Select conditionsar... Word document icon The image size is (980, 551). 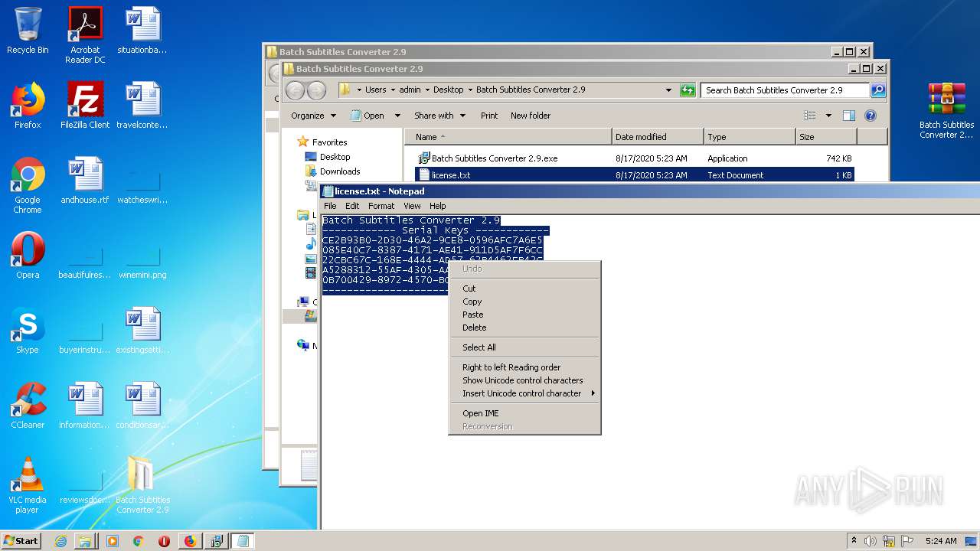pos(142,406)
